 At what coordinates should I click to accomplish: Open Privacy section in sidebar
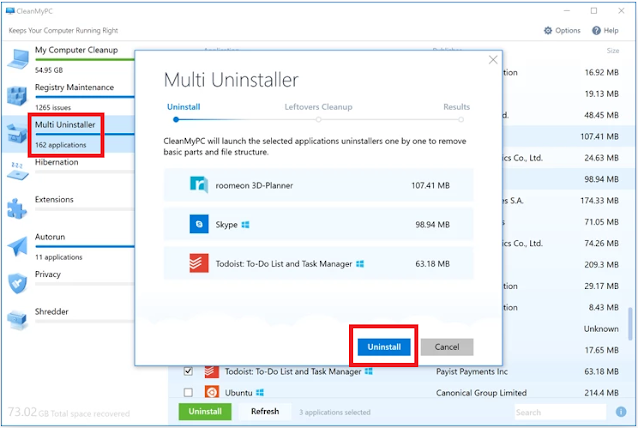point(48,275)
